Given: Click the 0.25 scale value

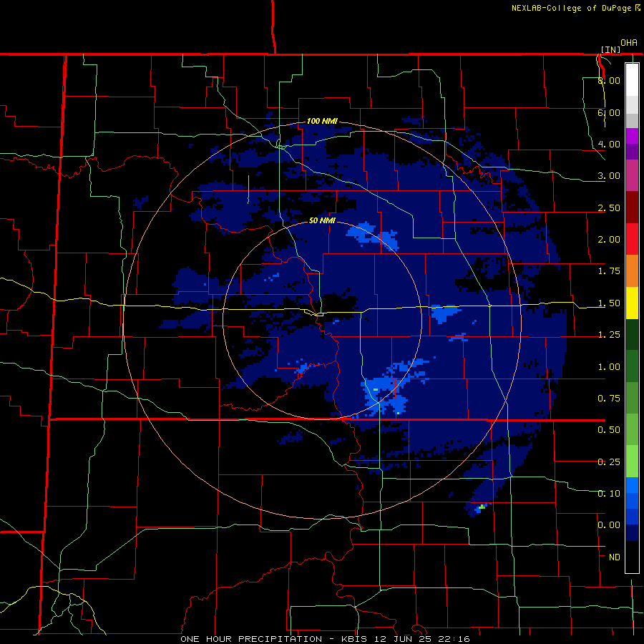Looking at the screenshot, I should [609, 462].
